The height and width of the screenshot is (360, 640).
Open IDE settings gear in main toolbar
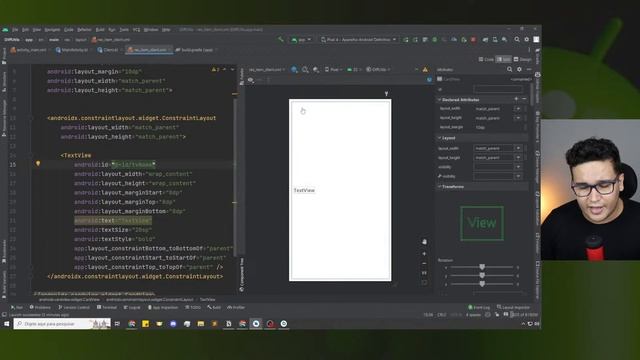pos(527,40)
